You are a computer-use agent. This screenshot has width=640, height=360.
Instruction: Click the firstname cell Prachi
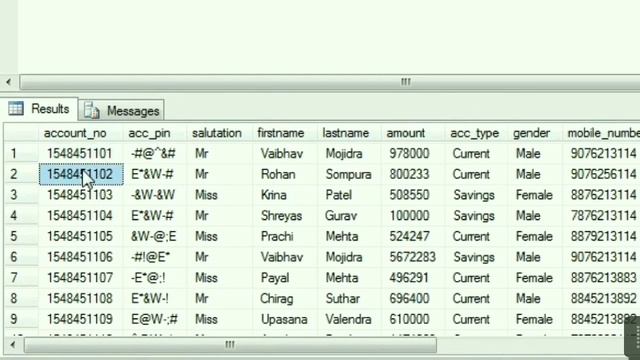285,236
